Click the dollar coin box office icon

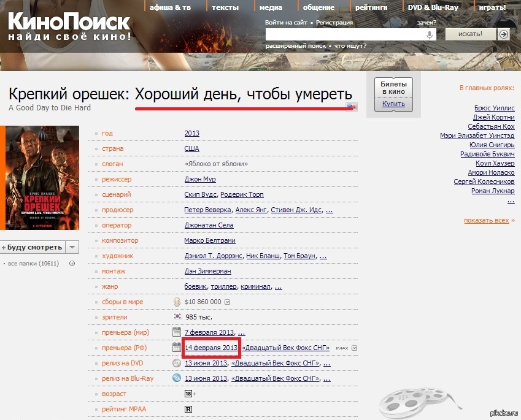click(x=177, y=302)
